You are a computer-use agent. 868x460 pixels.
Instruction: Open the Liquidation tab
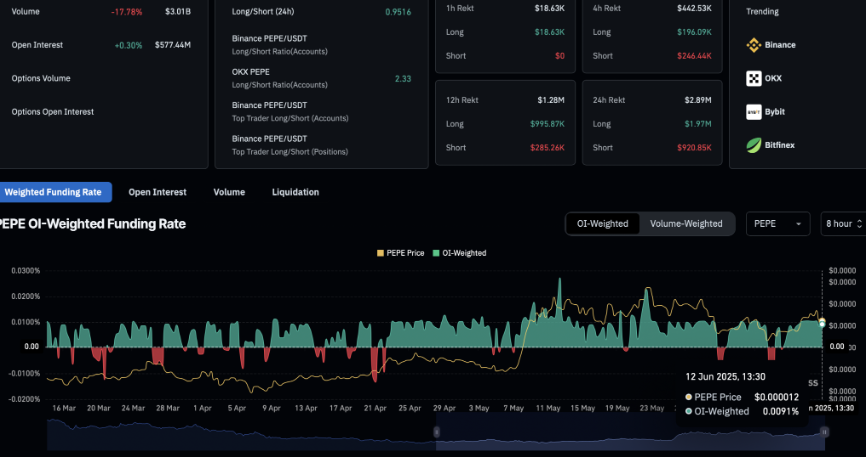pyautogui.click(x=295, y=192)
